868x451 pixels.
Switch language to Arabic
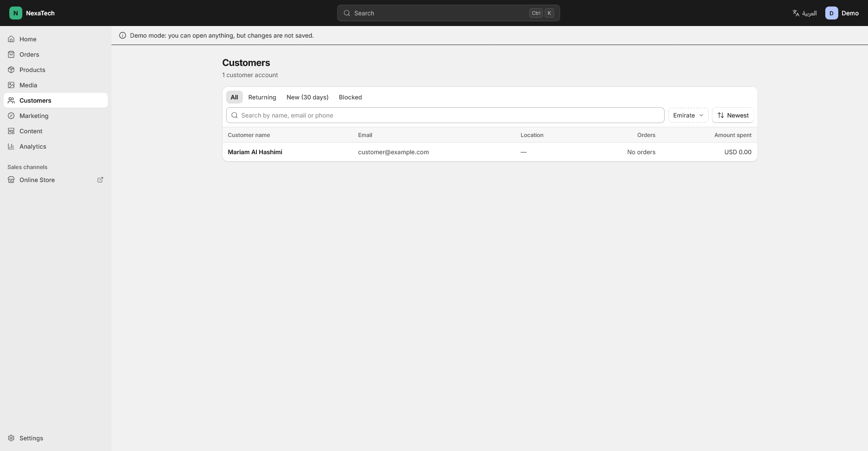pyautogui.click(x=804, y=13)
